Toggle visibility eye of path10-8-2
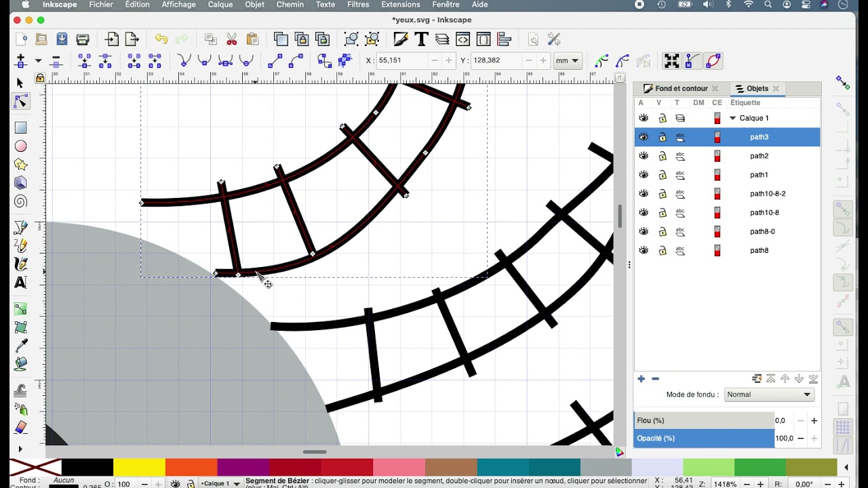The image size is (868, 488). [x=644, y=194]
